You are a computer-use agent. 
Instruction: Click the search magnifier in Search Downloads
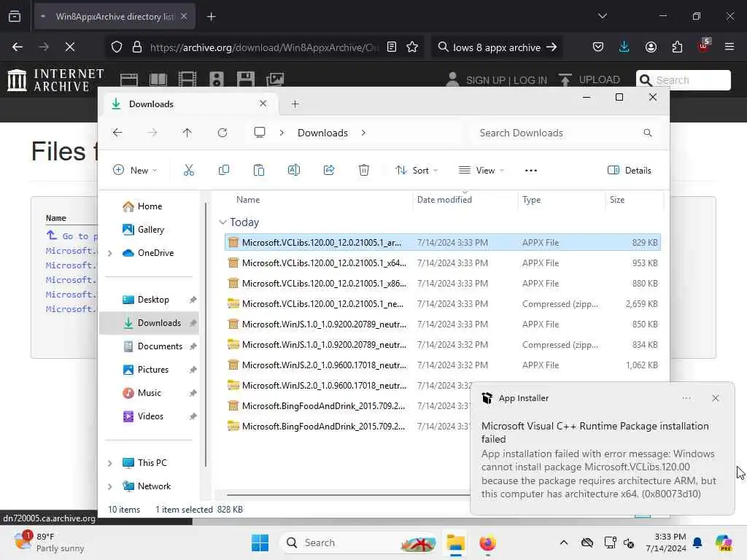[x=648, y=133]
